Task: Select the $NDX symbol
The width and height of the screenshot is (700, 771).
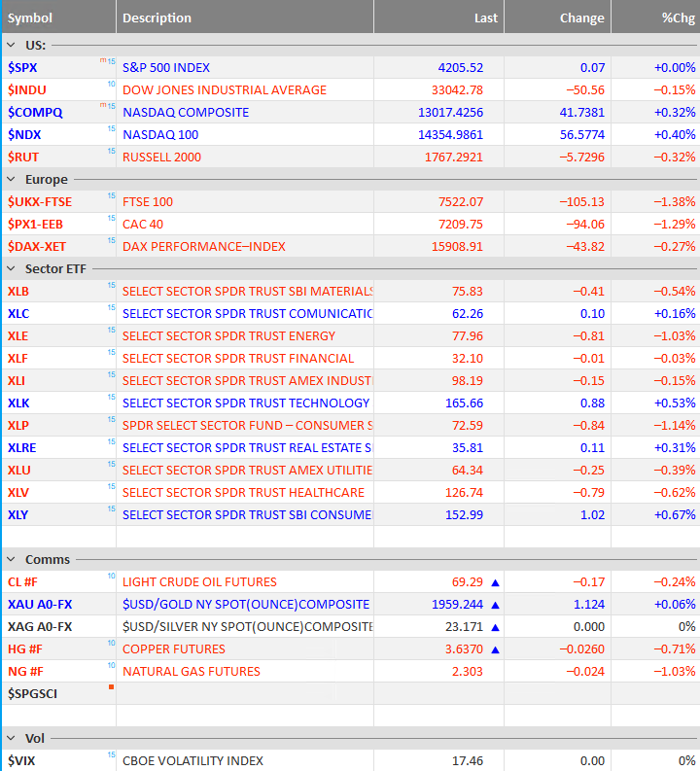Action: [24, 135]
